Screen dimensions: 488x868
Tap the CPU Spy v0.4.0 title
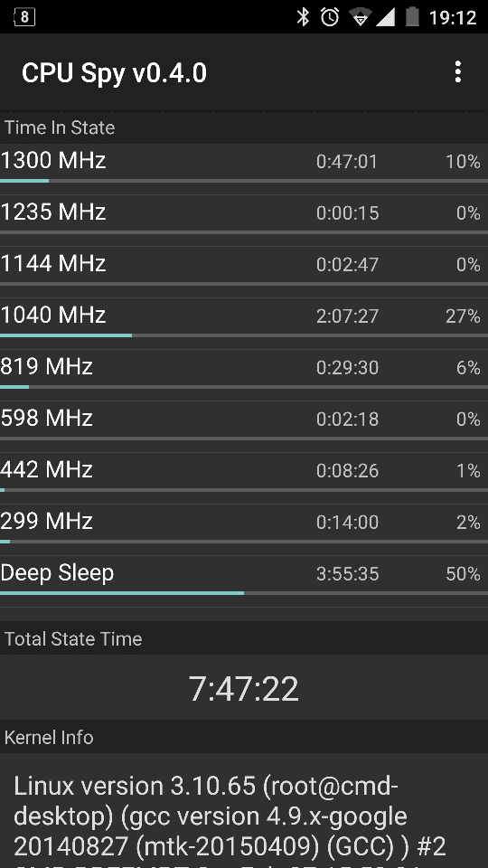(x=114, y=73)
